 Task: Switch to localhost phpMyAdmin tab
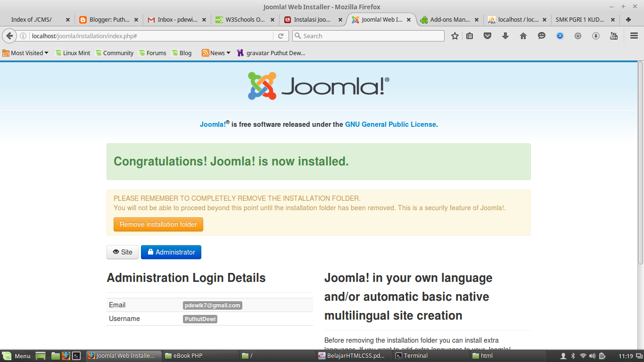pyautogui.click(x=518, y=20)
